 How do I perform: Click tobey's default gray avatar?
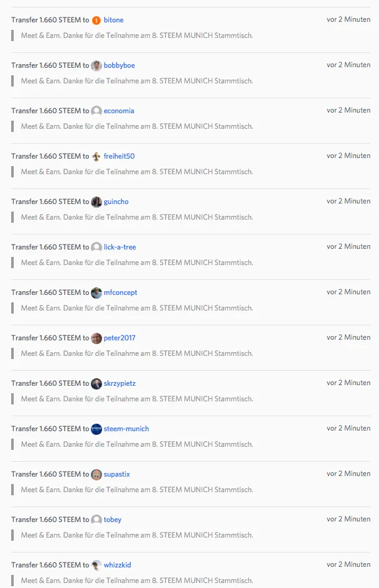pos(96,520)
